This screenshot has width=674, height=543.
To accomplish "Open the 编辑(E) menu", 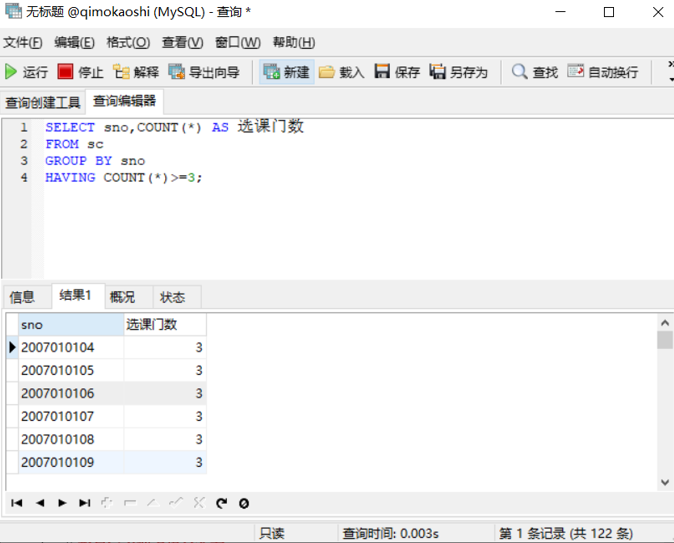I will (74, 43).
